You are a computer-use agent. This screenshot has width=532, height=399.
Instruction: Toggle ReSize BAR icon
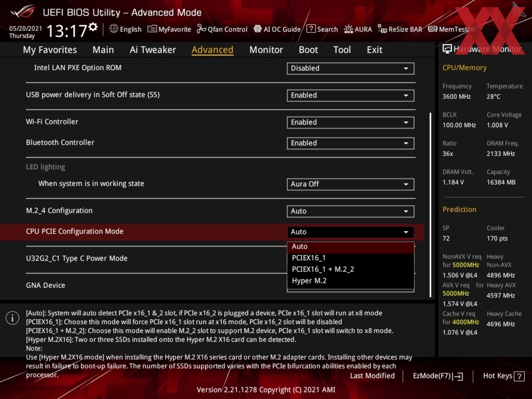pos(382,29)
